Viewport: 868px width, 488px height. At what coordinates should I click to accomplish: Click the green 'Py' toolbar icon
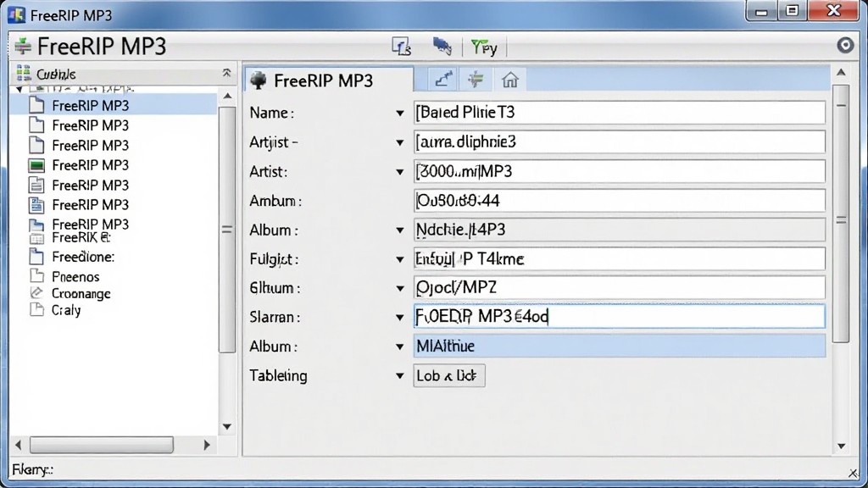[484, 47]
